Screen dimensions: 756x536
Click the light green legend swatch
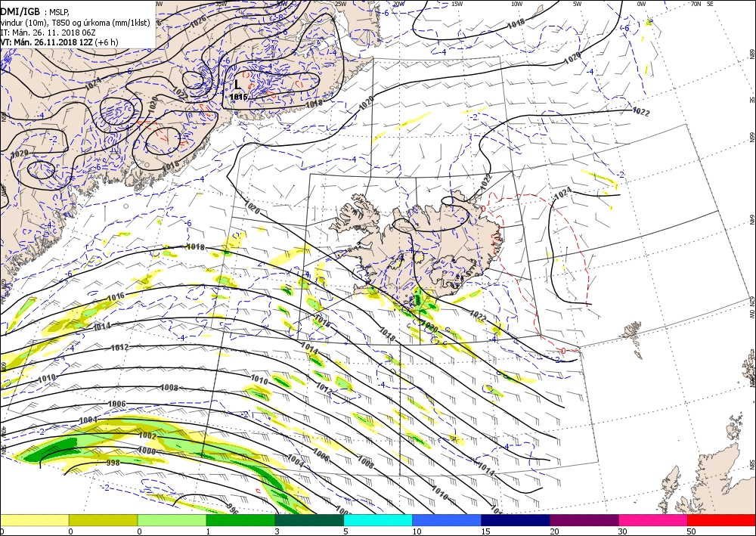pos(172,520)
